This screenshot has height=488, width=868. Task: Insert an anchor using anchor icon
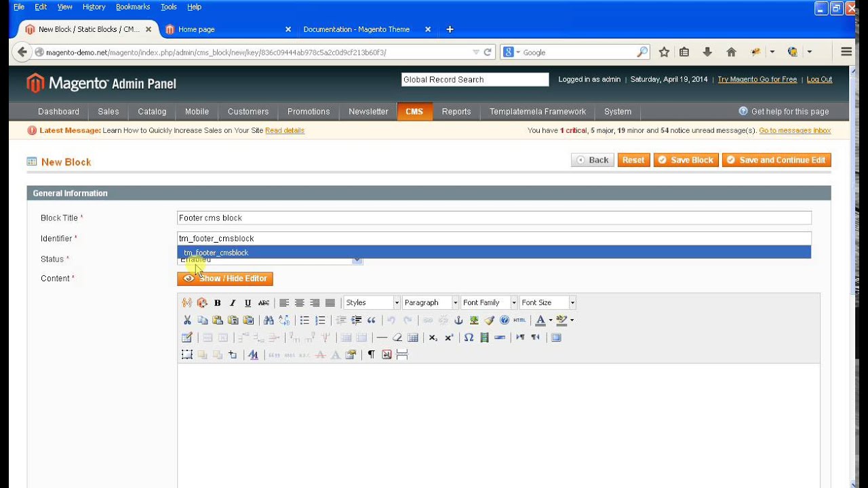coord(458,320)
